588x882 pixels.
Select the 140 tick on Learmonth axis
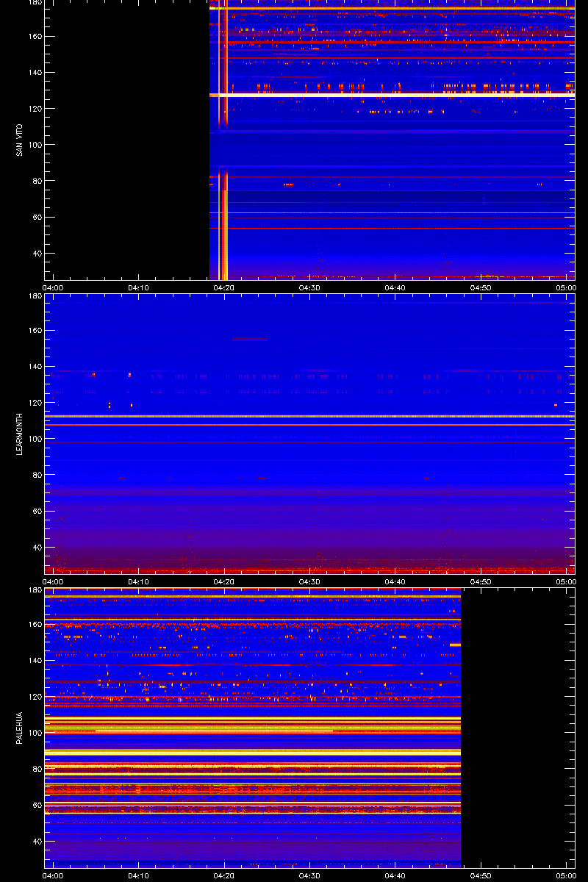click(34, 367)
